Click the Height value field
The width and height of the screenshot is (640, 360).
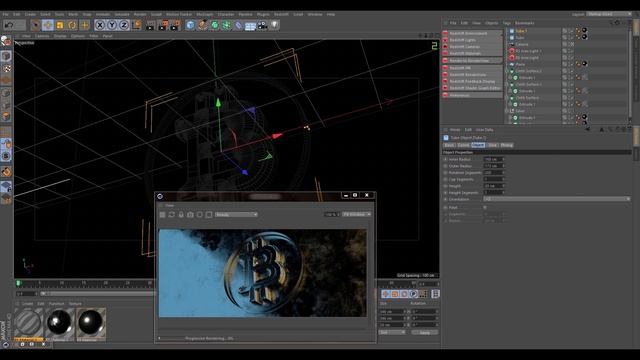click(x=492, y=186)
